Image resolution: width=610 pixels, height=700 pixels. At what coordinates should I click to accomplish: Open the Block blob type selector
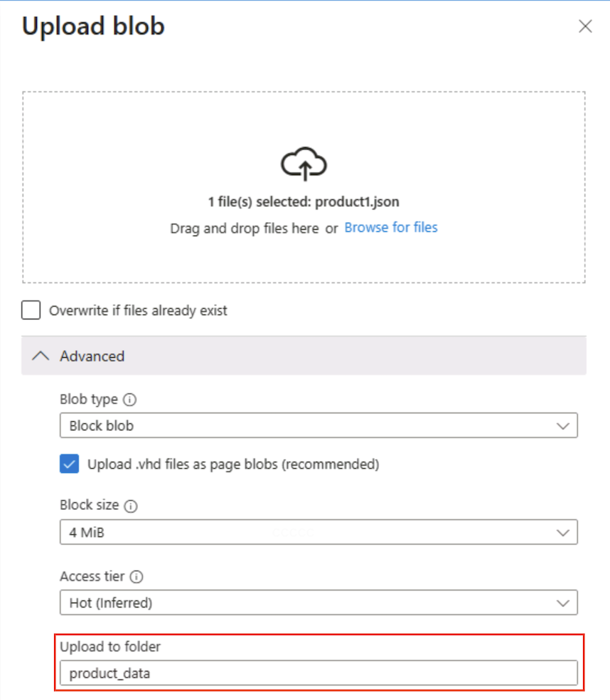319,425
